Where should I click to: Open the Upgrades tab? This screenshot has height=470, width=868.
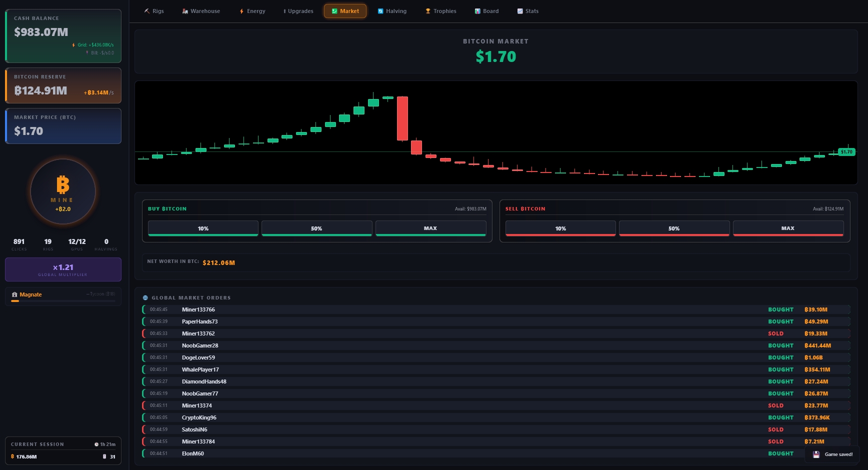[298, 11]
